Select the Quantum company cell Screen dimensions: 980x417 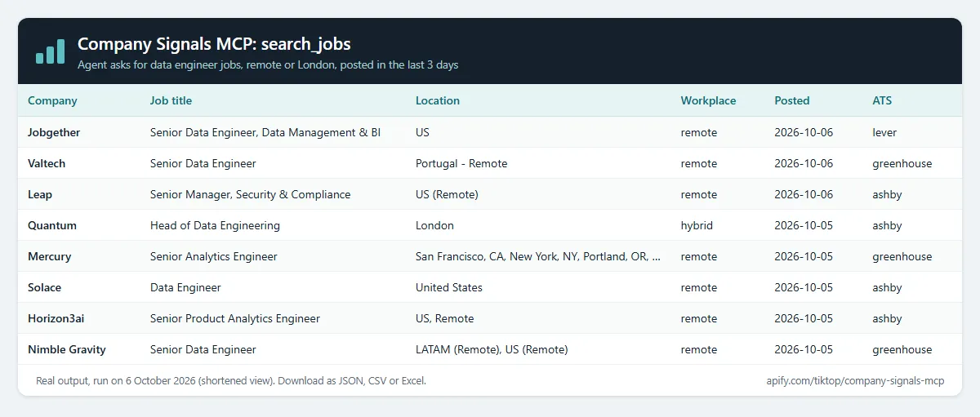tap(52, 225)
